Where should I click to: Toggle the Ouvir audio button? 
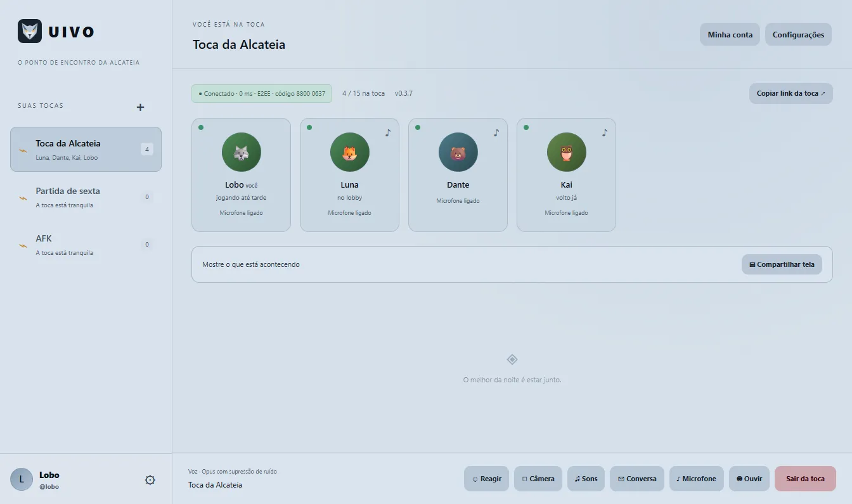749,479
